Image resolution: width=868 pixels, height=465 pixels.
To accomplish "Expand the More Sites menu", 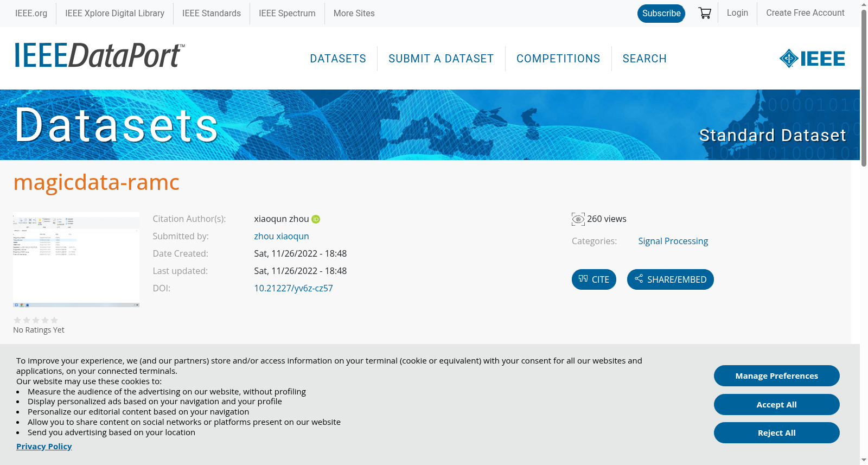I will click(354, 13).
